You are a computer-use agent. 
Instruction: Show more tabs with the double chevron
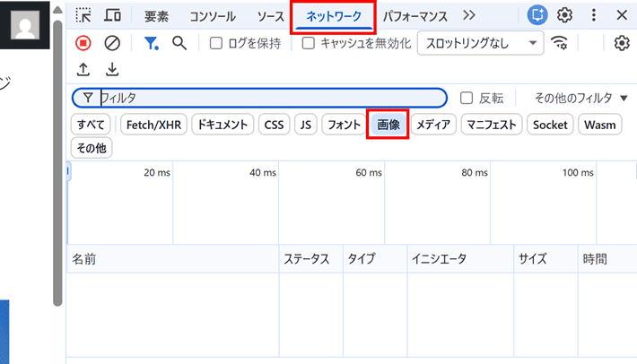(x=469, y=15)
